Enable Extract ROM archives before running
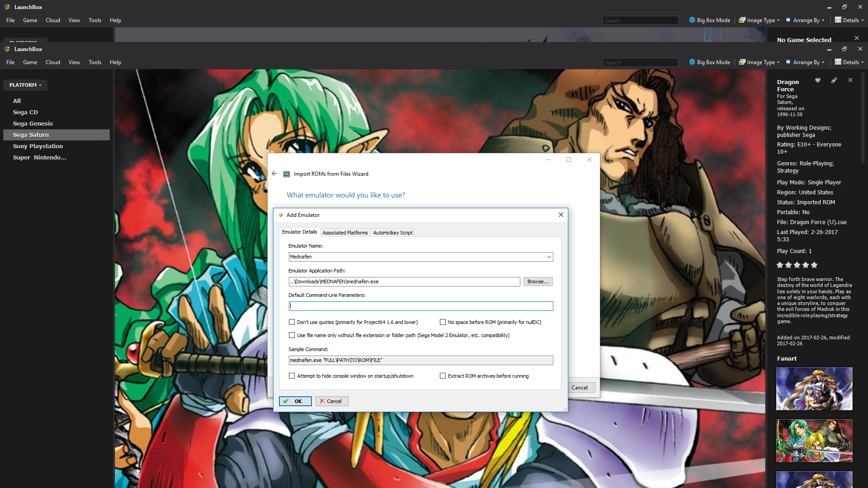 [443, 376]
